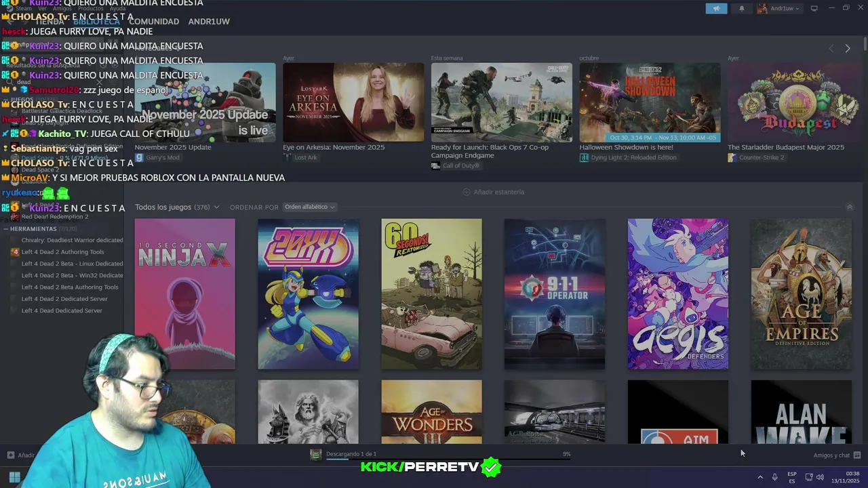Select the Aegis Defenders cover

[x=678, y=294]
